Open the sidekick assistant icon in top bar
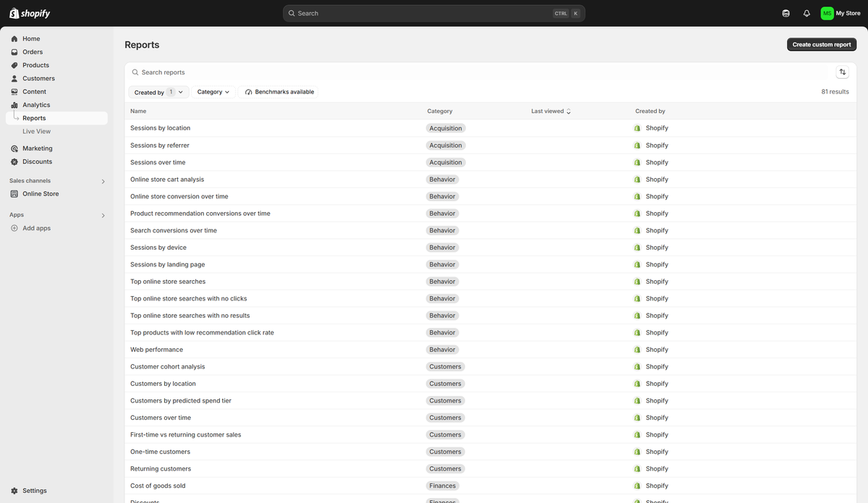This screenshot has width=868, height=503. (786, 13)
